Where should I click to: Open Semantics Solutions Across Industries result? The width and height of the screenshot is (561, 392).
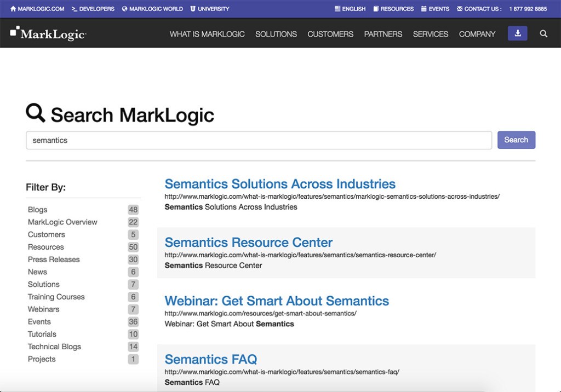pos(280,184)
